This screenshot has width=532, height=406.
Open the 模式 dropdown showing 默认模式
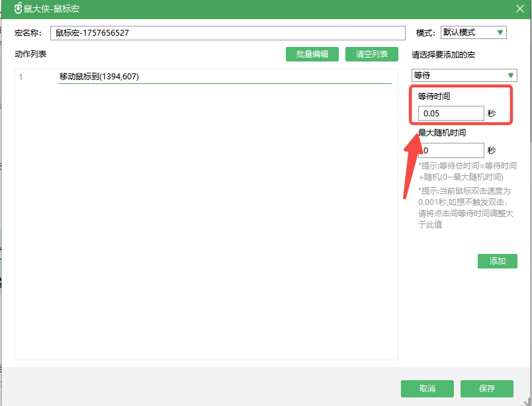coord(473,32)
